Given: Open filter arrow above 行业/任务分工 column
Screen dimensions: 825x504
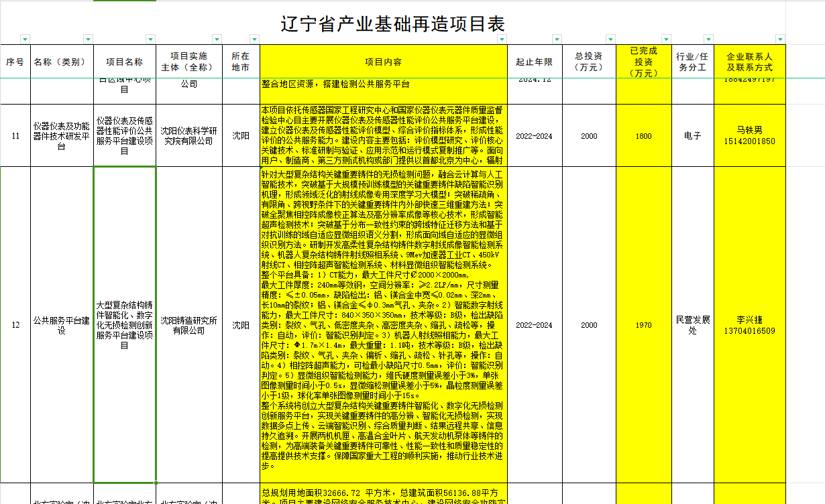Looking at the screenshot, I should (708, 39).
